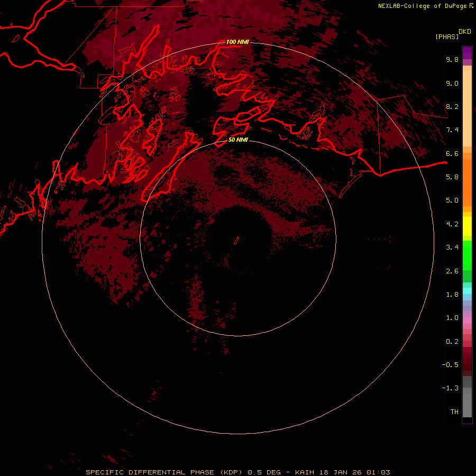Click the -1.3 scale value
This screenshot has width=476, height=476.
450,388
